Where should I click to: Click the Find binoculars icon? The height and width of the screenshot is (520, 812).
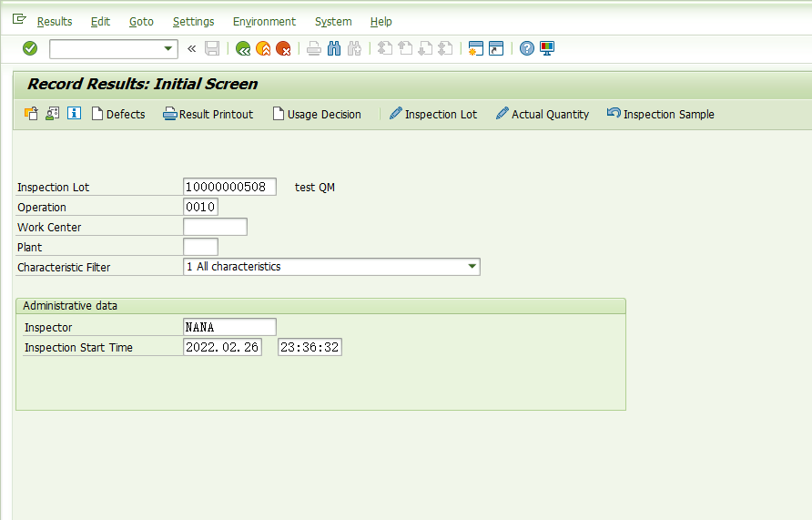(x=334, y=48)
